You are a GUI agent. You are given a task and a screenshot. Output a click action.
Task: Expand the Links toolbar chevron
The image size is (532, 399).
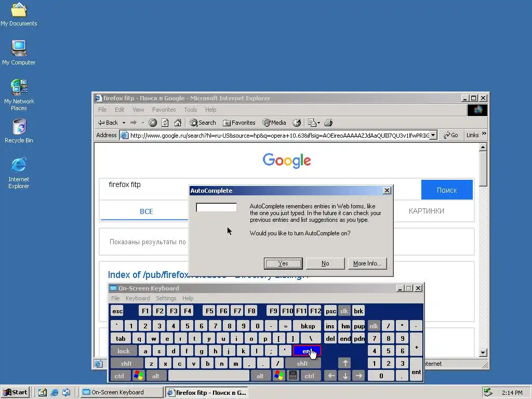[x=484, y=134]
